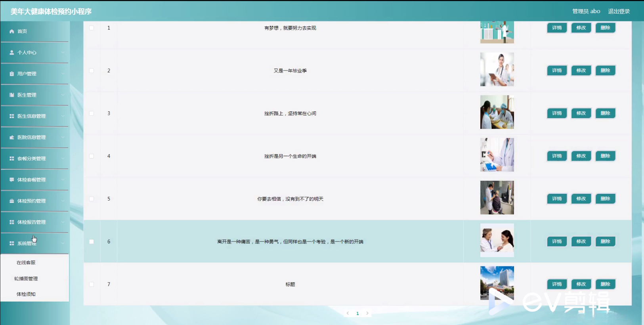Image resolution: width=644 pixels, height=325 pixels.
Task: Open 轮播图管理 submenu item
Action: (26, 279)
